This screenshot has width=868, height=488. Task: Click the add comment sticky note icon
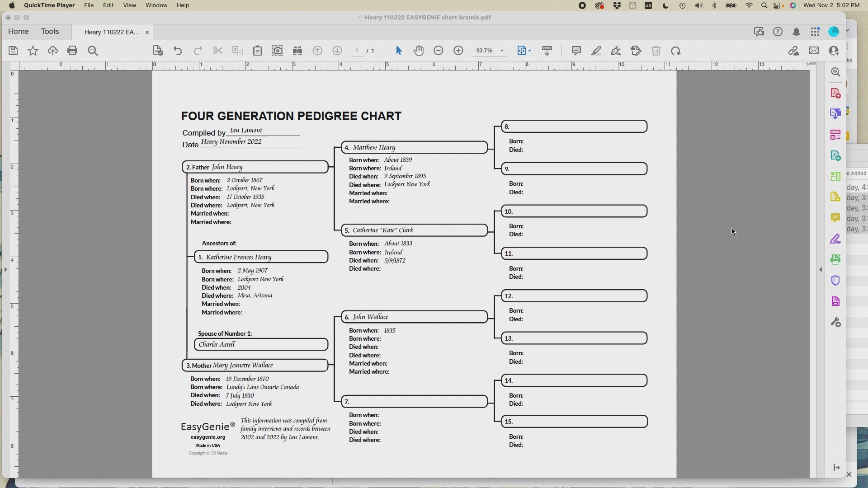pos(576,51)
